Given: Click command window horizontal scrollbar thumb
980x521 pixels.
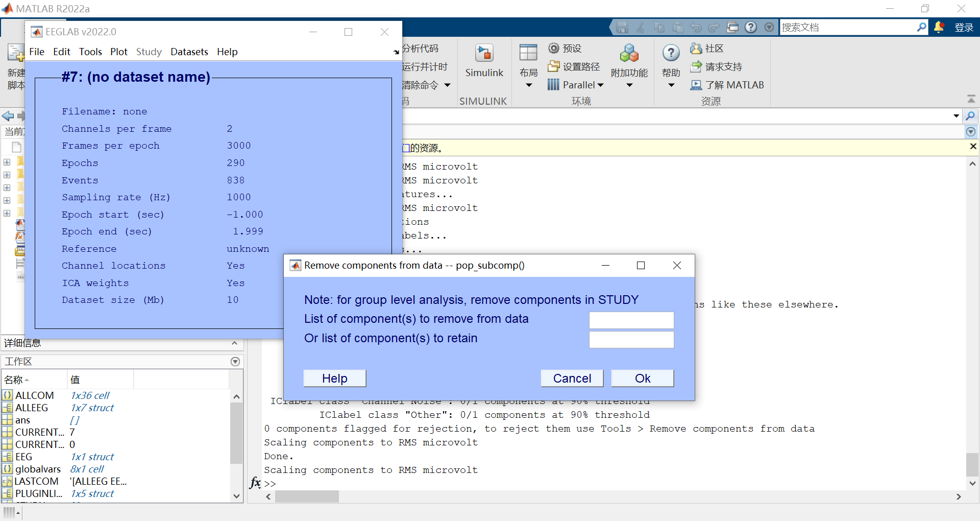Looking at the screenshot, I should 307,496.
